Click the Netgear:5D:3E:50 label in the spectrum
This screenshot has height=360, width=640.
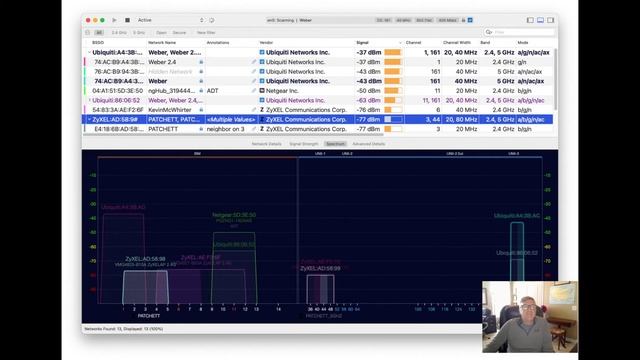pyautogui.click(x=234, y=215)
